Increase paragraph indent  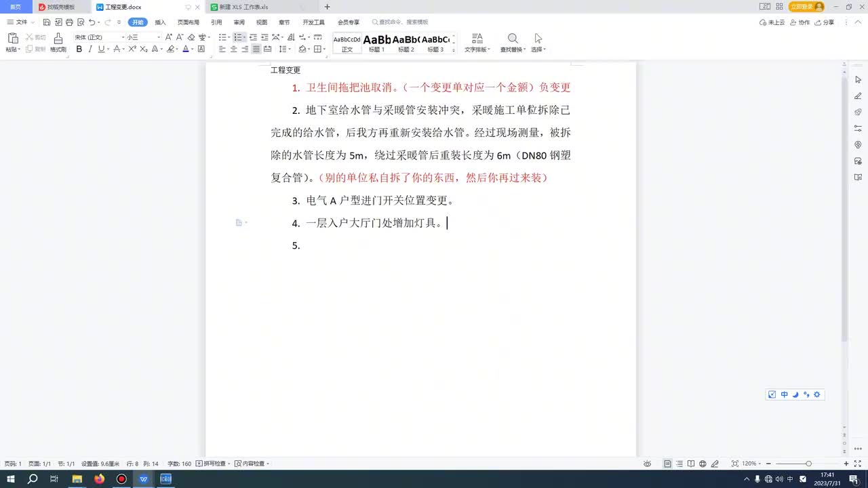click(264, 37)
